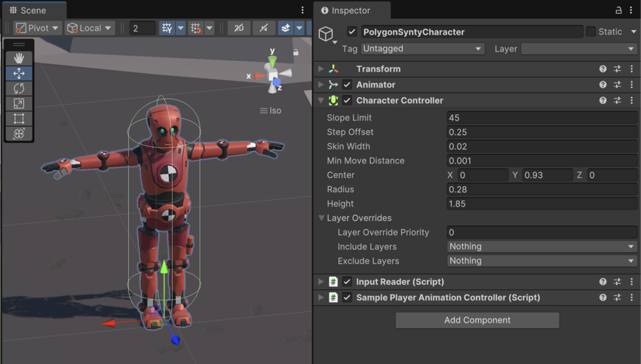The image size is (641, 364).
Task: Select the Rect Transform tool
Action: [19, 118]
